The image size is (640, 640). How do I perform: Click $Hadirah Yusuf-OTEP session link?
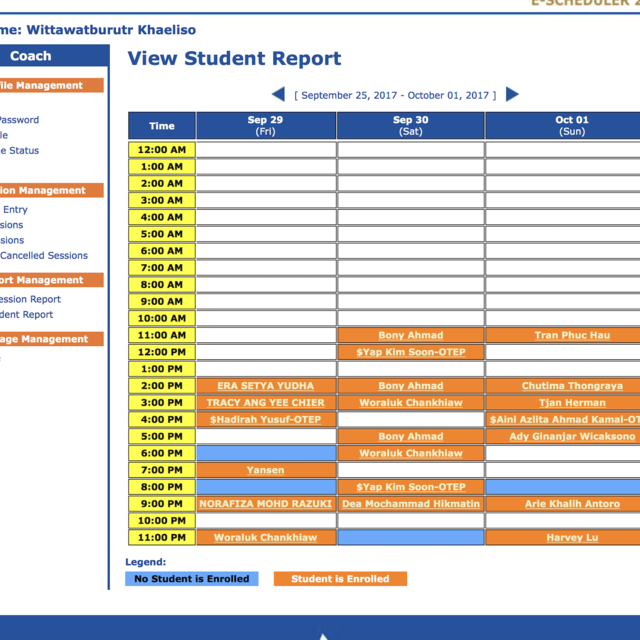tap(265, 419)
